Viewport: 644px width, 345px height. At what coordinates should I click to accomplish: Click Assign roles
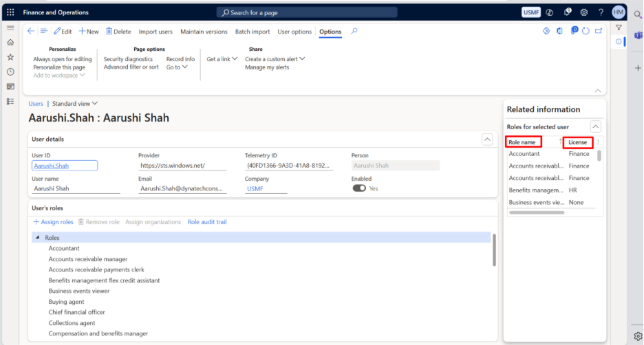click(53, 222)
